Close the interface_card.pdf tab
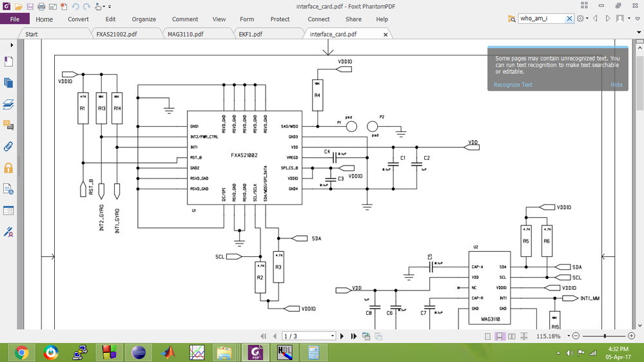The width and height of the screenshot is (644, 362). coord(385,35)
